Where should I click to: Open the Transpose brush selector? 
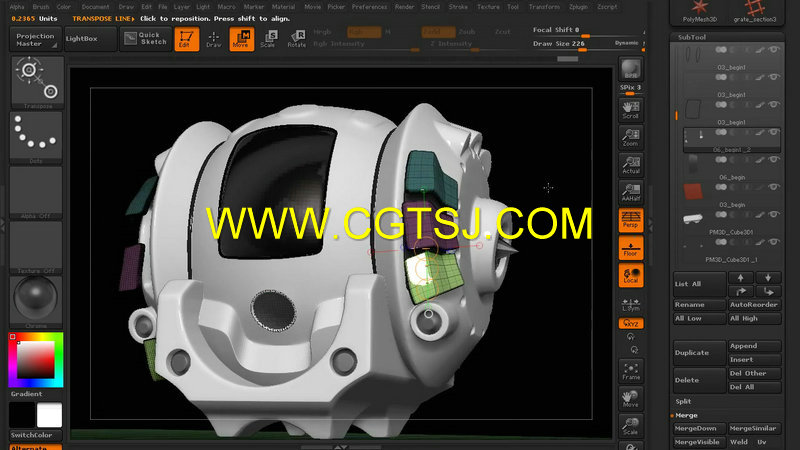tap(37, 82)
